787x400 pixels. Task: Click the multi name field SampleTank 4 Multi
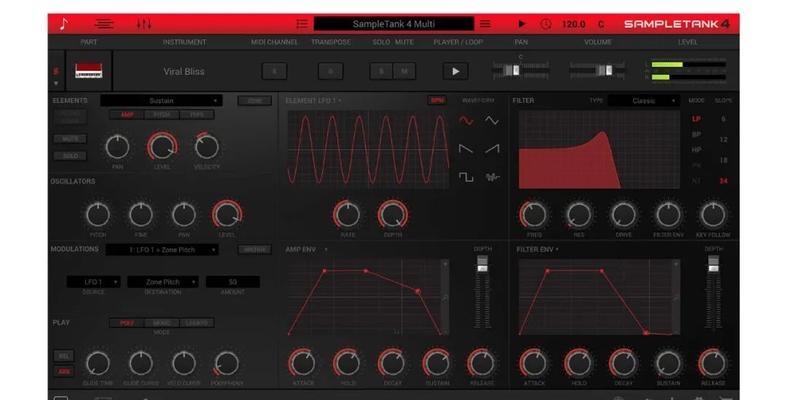coord(394,24)
